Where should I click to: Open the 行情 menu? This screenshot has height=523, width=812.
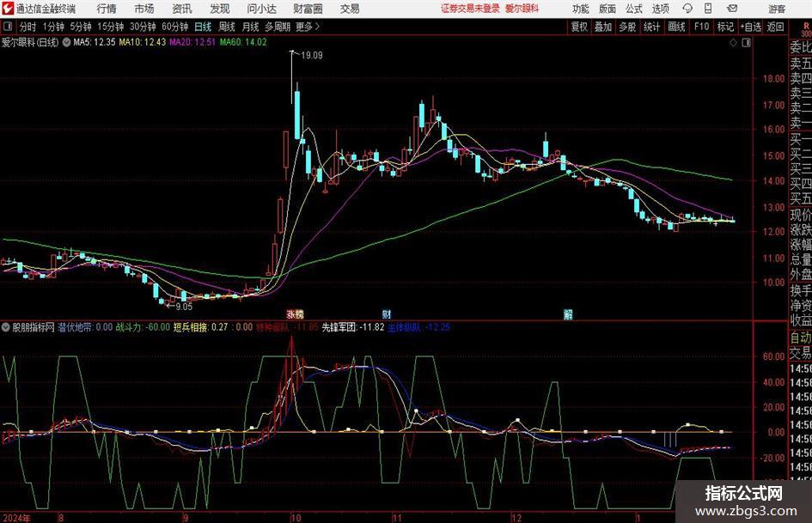tap(107, 9)
